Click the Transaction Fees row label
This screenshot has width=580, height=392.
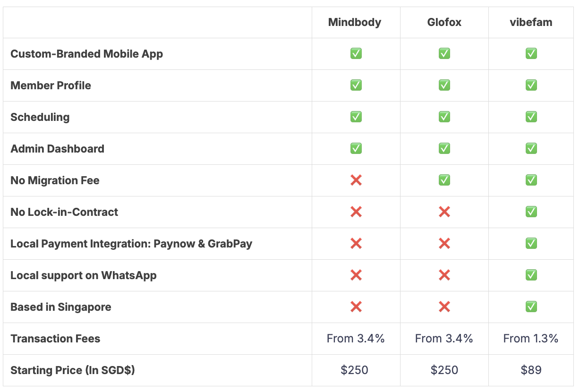[55, 339]
